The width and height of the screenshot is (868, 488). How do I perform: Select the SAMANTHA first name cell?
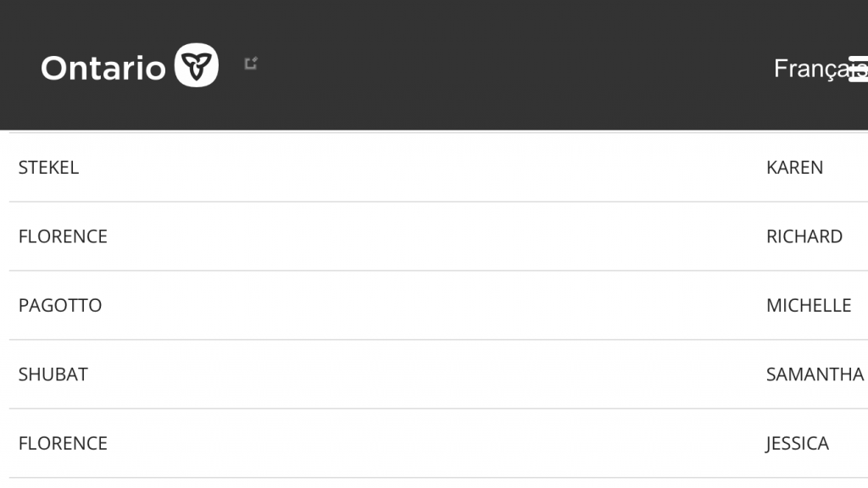click(x=815, y=374)
